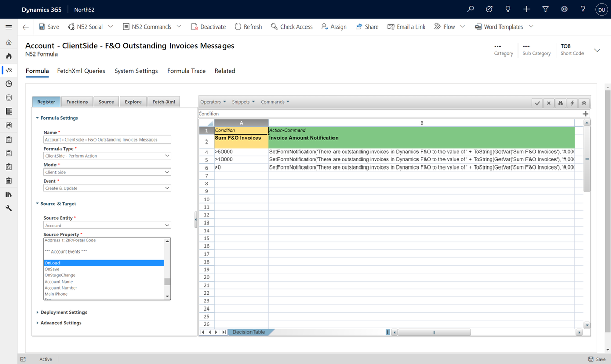Click the Assign command
The image size is (611, 364).
tap(334, 27)
